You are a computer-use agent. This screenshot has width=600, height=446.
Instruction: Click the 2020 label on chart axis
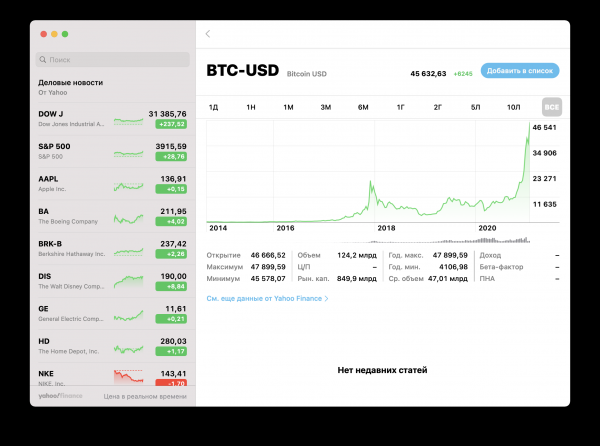tap(487, 228)
